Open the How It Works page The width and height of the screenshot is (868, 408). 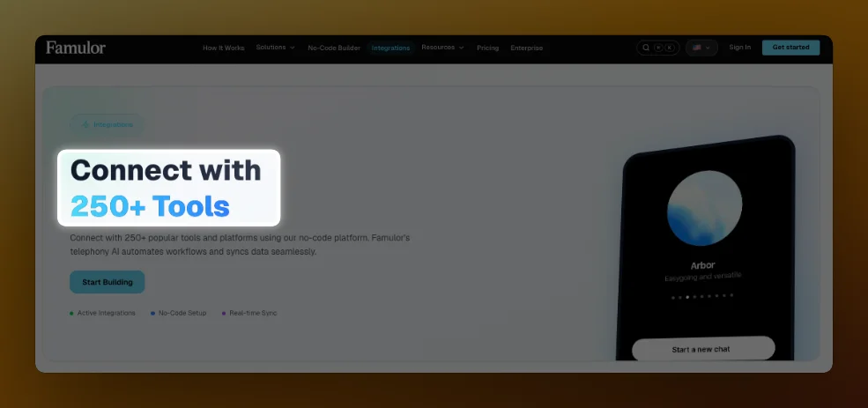coord(223,48)
